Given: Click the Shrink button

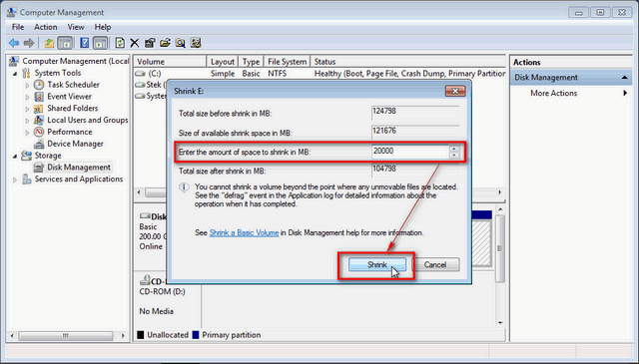Looking at the screenshot, I should tap(377, 265).
